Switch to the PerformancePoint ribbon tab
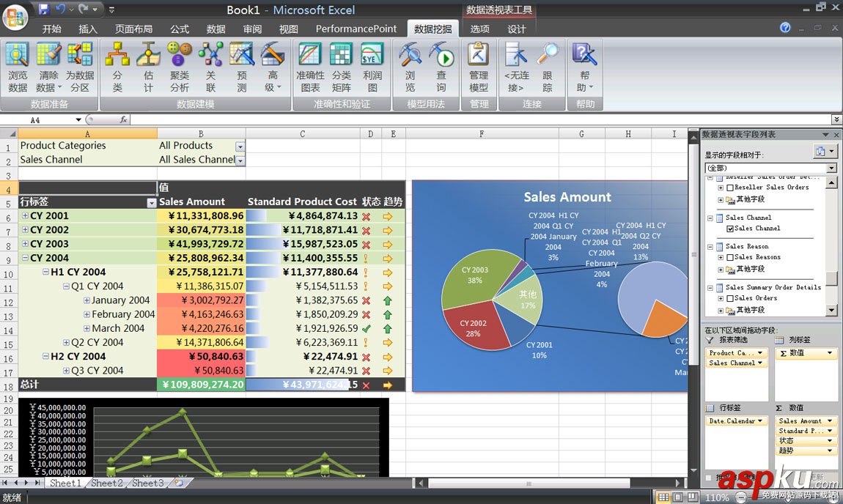Screen dimensions: 843x504 tap(356, 29)
